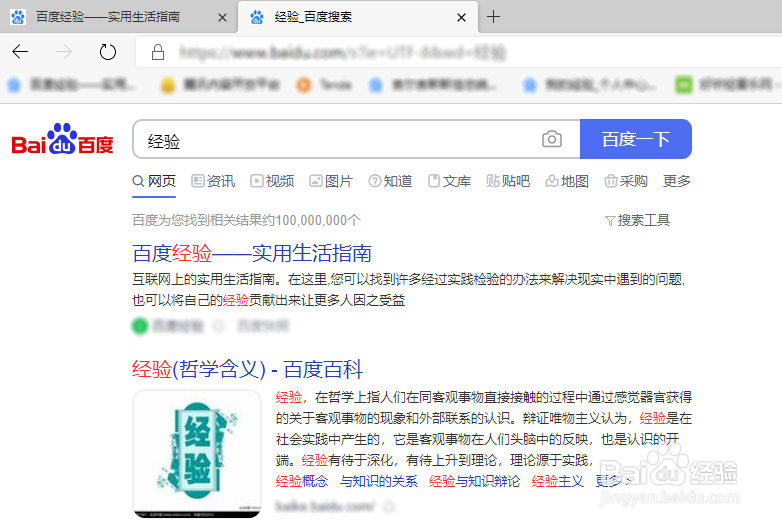Screen dimensions: 782x524
Task: Switch to 视频 results
Action: (x=272, y=181)
